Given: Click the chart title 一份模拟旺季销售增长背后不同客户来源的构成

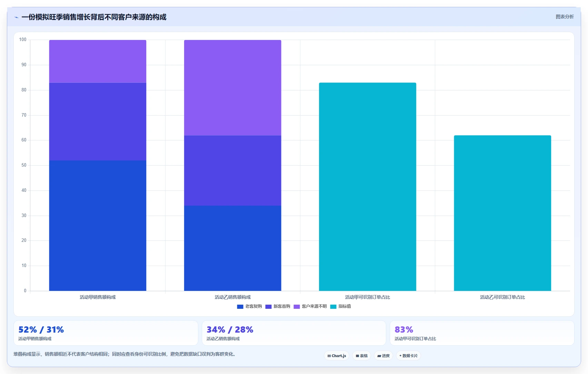Looking at the screenshot, I should coord(94,17).
